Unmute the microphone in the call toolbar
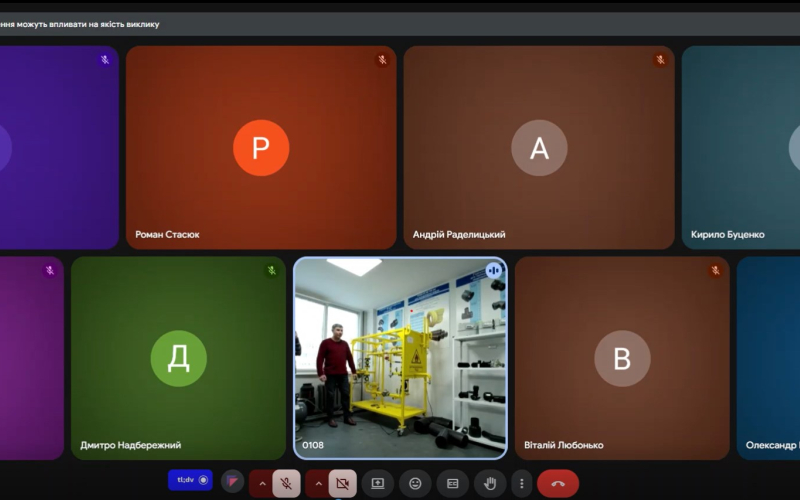The width and height of the screenshot is (800, 500). click(x=286, y=484)
